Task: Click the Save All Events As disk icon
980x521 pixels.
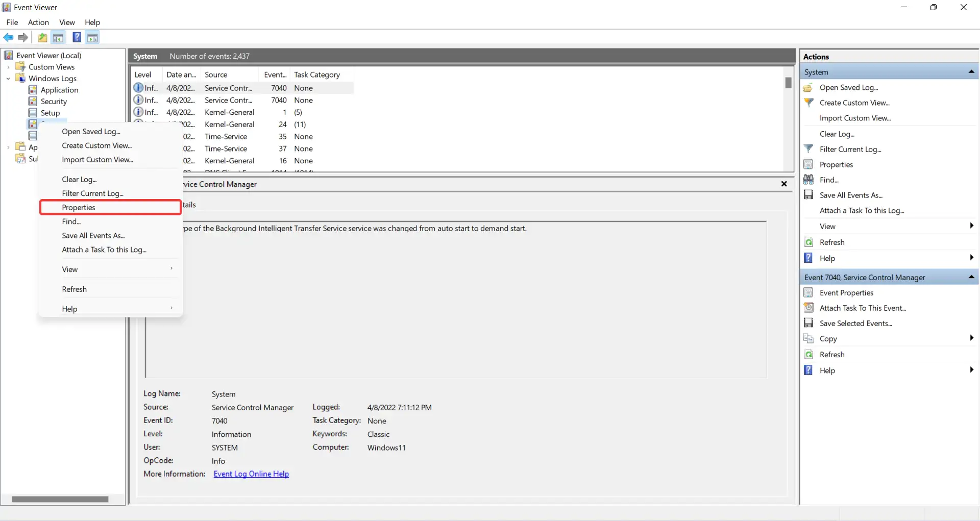Action: (x=808, y=195)
